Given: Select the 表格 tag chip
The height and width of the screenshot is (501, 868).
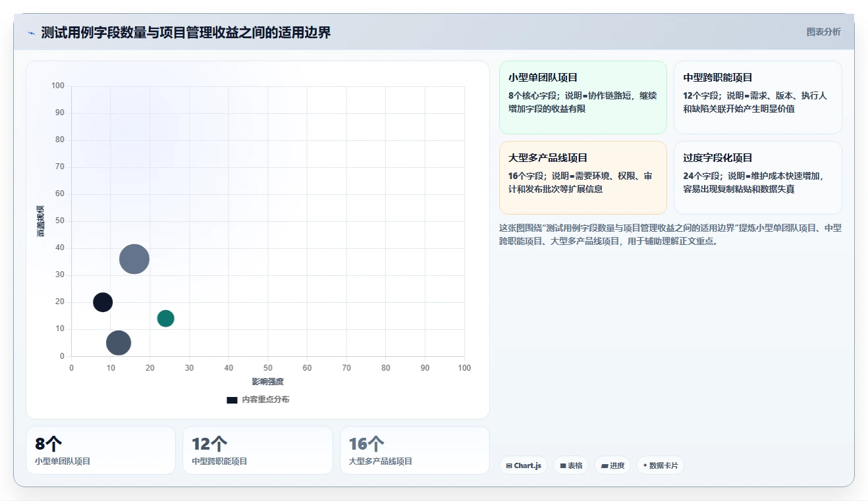Looking at the screenshot, I should 571,465.
